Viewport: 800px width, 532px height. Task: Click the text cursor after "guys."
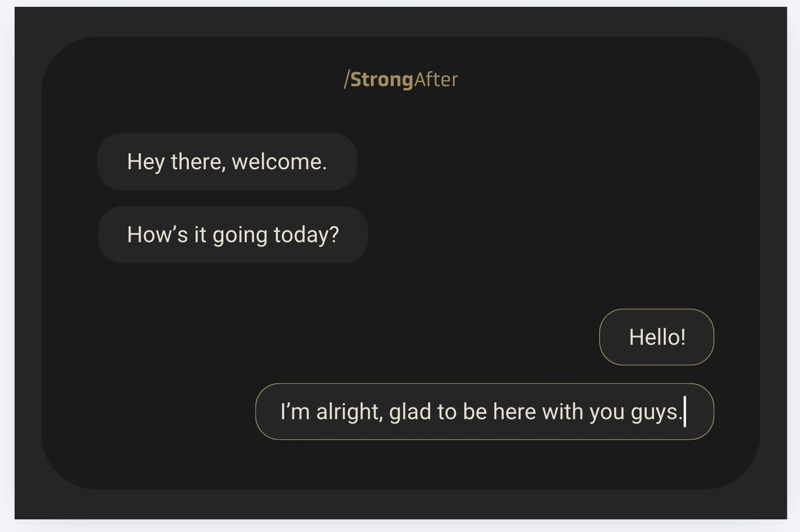(x=685, y=412)
